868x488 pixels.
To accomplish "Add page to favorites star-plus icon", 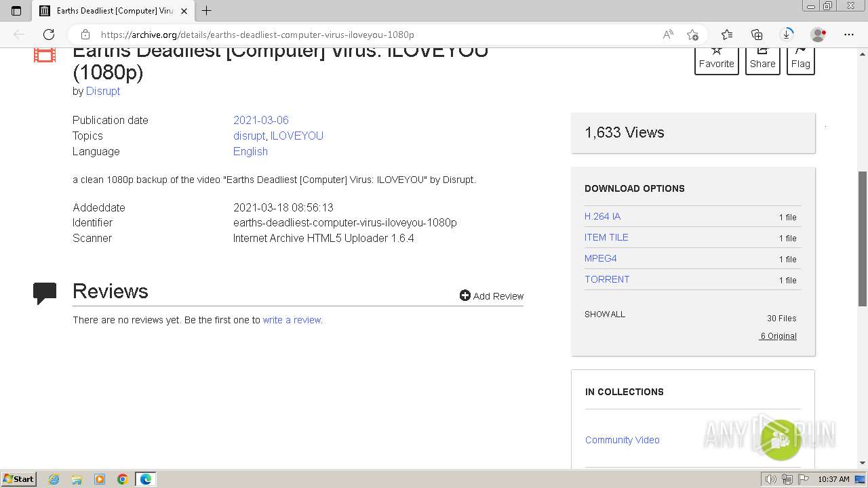I will tap(692, 35).
